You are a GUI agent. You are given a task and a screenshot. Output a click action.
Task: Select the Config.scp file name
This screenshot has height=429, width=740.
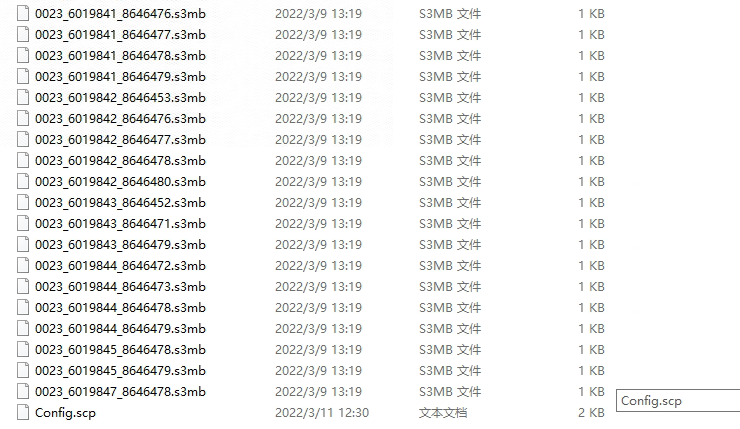65,413
